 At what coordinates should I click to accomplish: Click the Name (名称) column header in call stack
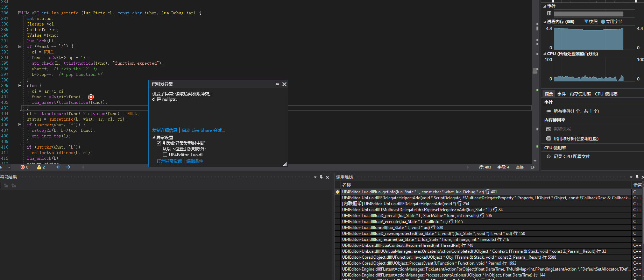347,185
